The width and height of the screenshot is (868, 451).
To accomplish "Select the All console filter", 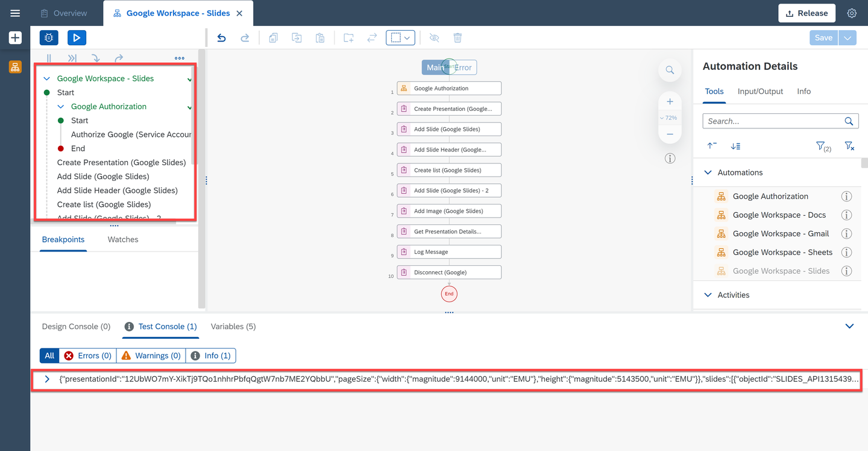I will tap(49, 356).
